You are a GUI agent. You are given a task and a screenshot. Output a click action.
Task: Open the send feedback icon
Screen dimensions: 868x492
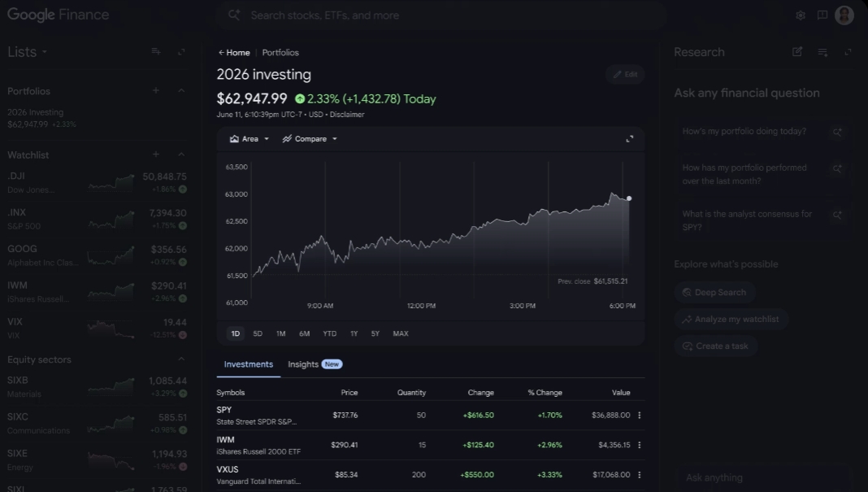pyautogui.click(x=822, y=15)
